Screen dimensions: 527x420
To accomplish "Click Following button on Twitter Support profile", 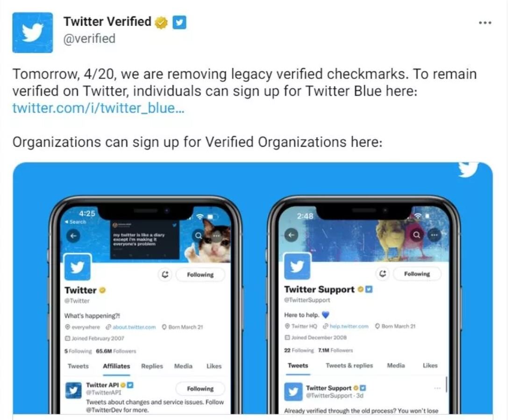I will [x=417, y=274].
